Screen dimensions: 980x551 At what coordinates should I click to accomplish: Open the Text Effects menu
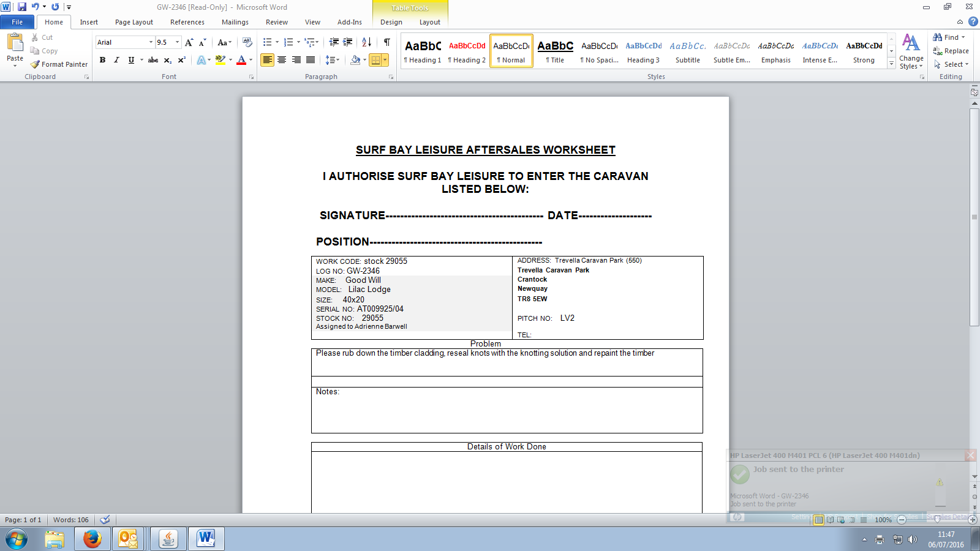[x=203, y=60]
